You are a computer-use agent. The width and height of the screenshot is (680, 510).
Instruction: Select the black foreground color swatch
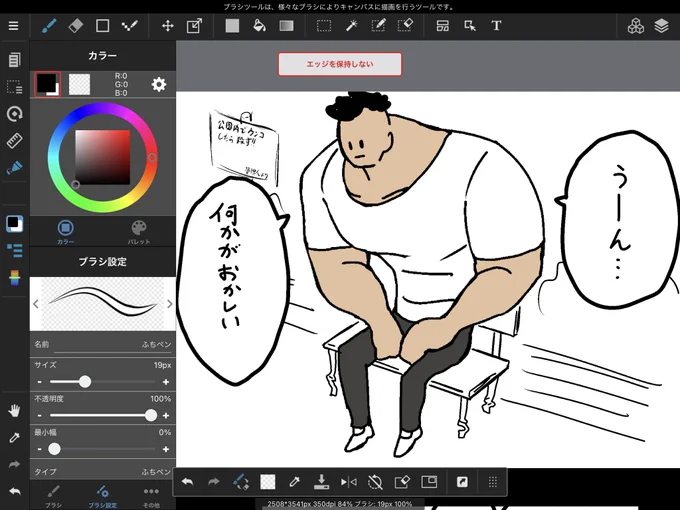[47, 84]
